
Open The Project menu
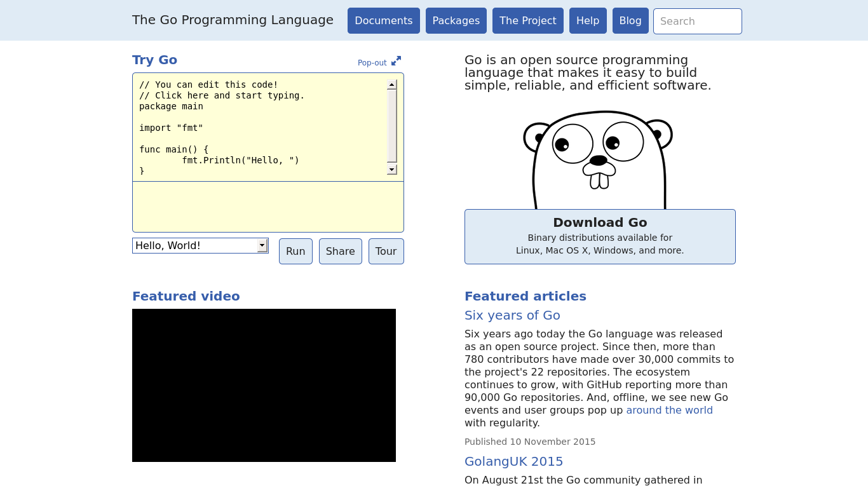528,21
